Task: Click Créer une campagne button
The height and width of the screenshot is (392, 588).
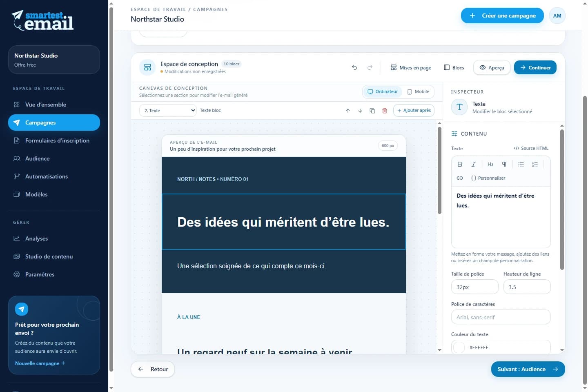Action: tap(502, 16)
